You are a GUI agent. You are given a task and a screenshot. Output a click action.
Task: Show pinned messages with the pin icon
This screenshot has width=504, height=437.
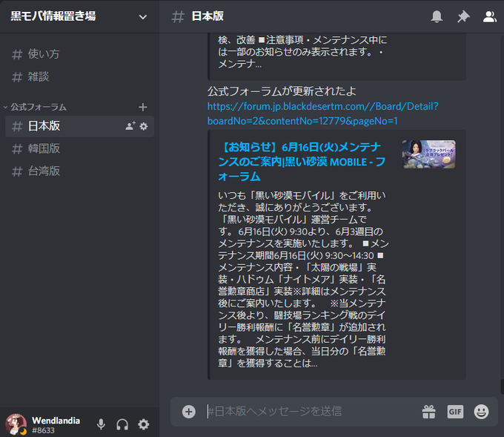(x=463, y=16)
